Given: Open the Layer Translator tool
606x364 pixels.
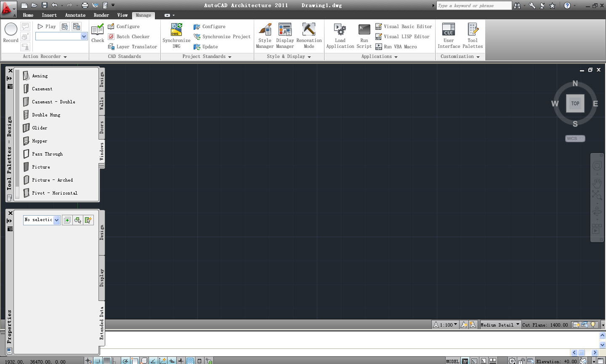Looking at the screenshot, I should point(132,47).
